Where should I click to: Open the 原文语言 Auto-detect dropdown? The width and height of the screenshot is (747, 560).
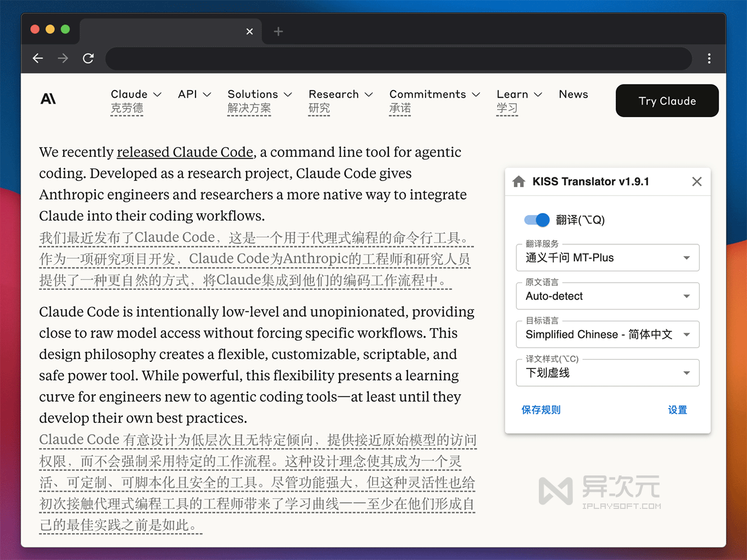pyautogui.click(x=607, y=296)
